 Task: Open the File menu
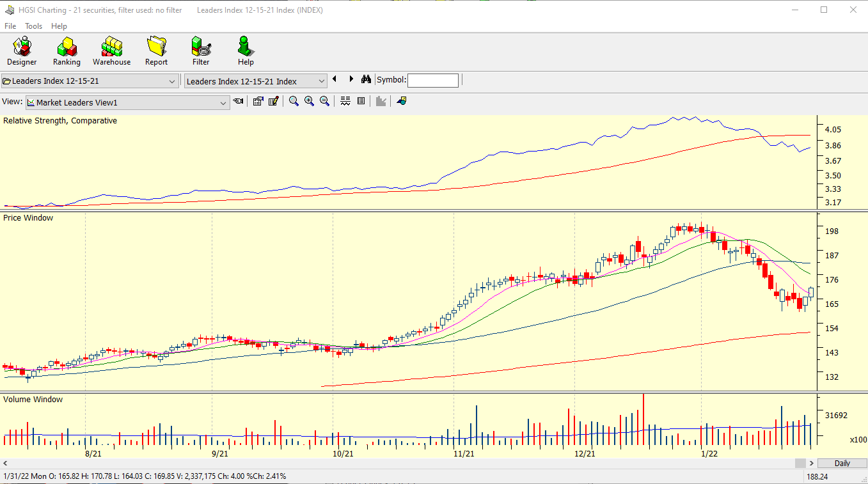point(10,26)
